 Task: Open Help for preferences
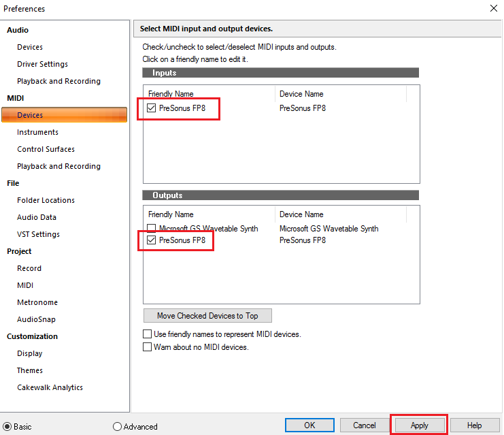[x=475, y=425]
